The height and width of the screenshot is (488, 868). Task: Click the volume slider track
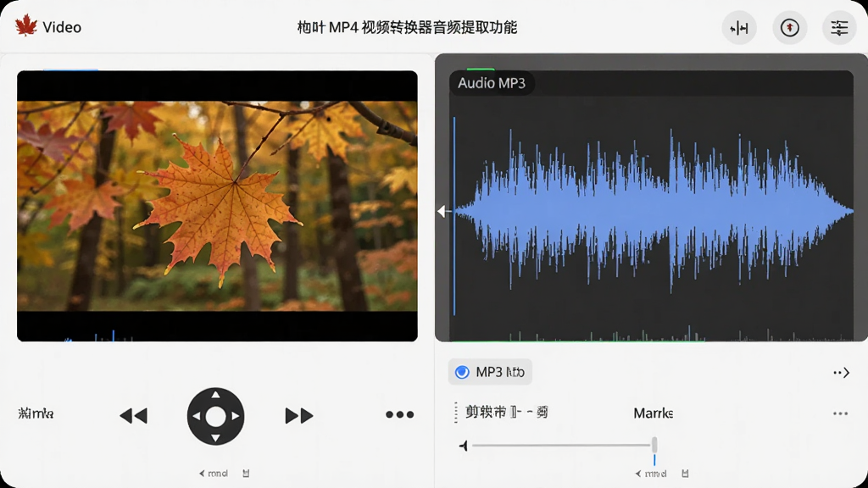[561, 445]
